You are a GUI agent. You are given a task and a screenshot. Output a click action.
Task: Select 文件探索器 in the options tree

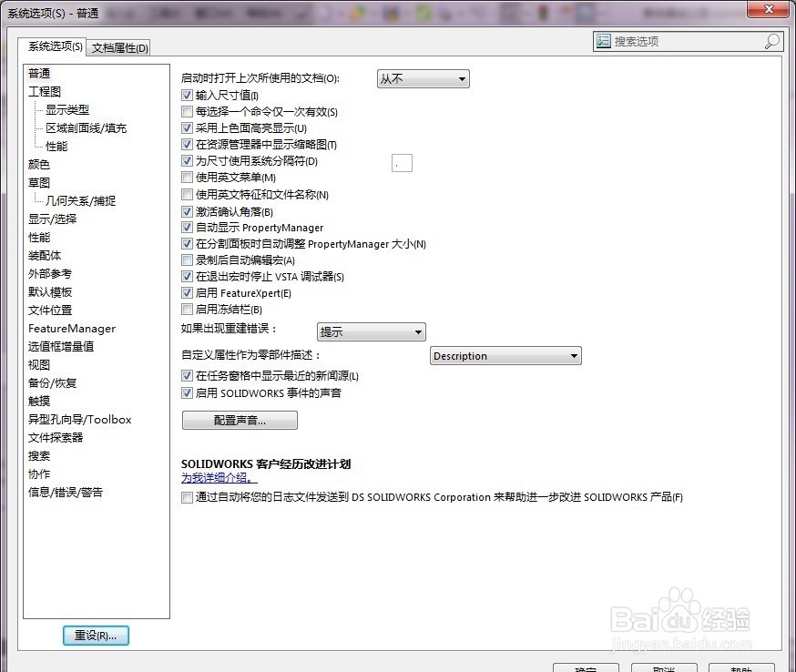(56, 437)
